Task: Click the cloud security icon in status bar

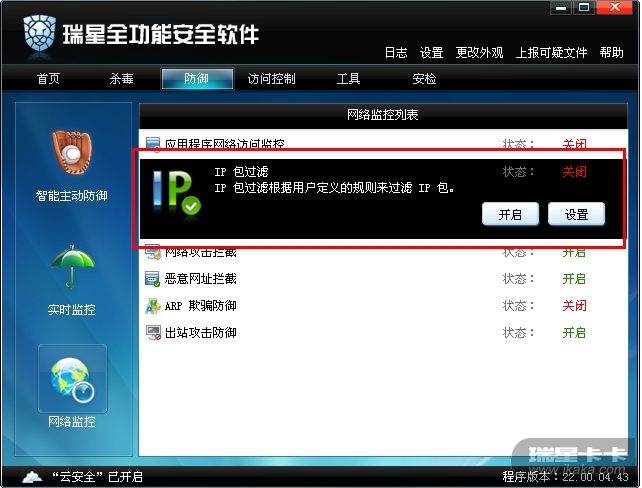Action: [x=32, y=477]
